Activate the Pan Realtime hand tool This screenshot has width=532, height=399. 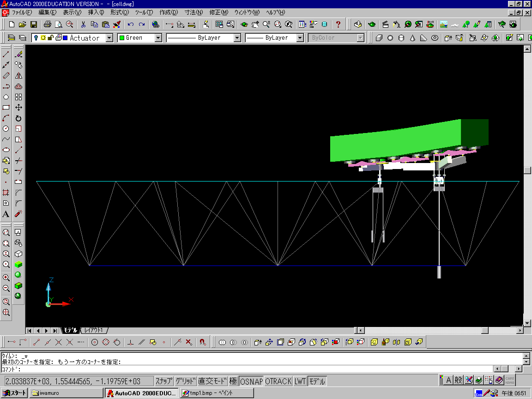tap(255, 24)
